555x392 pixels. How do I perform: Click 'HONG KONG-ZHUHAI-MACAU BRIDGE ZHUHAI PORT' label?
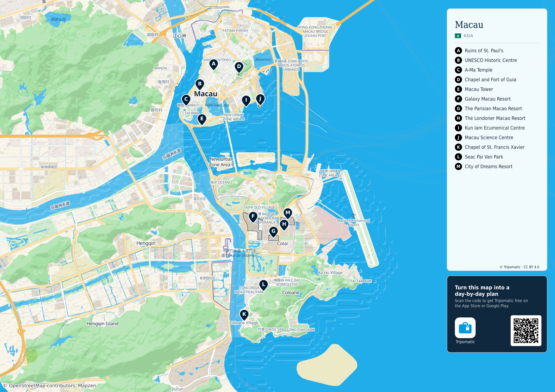coord(315,31)
